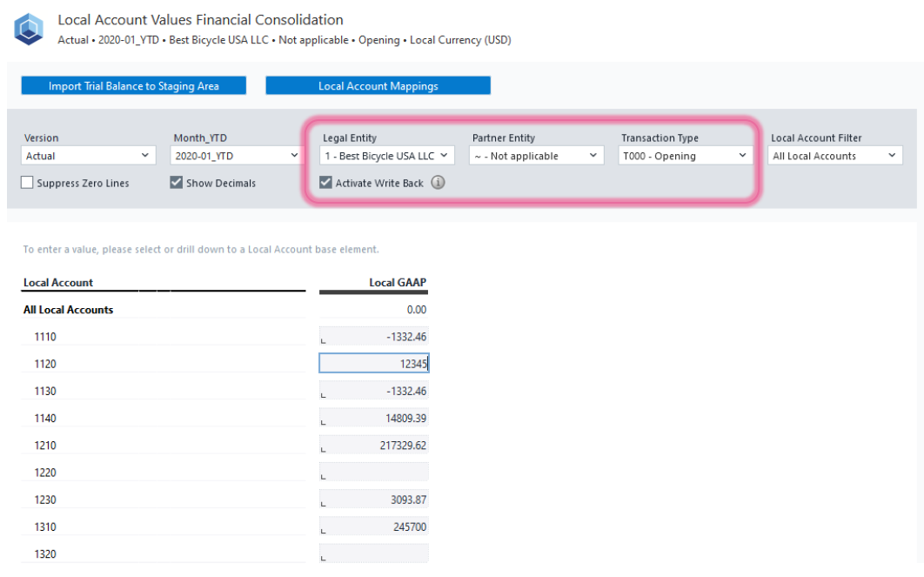Select local account 1210 row label

45,446
